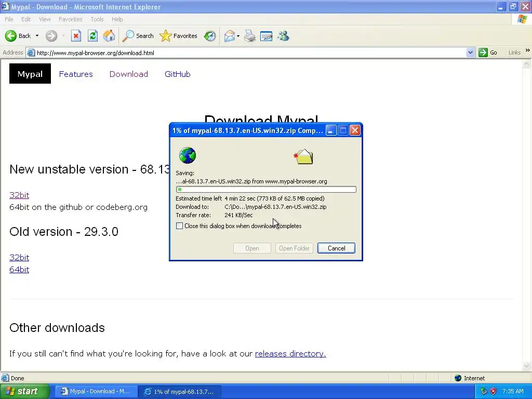Click the page scrollbar up arrow

(527, 64)
